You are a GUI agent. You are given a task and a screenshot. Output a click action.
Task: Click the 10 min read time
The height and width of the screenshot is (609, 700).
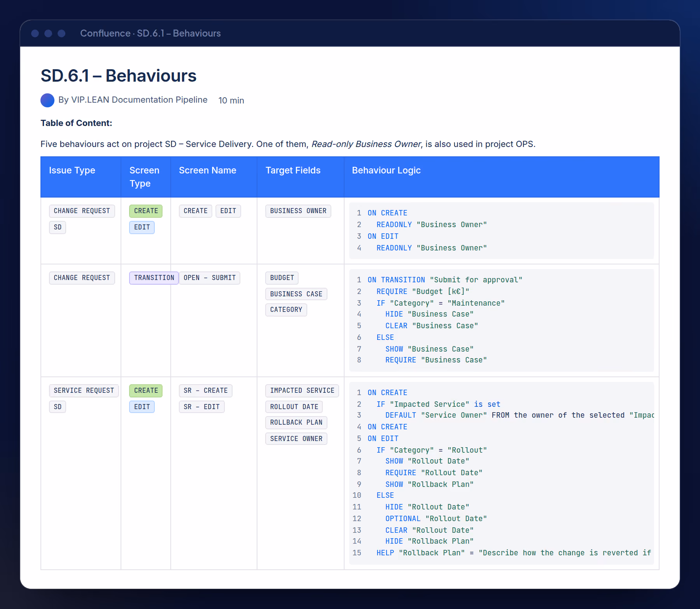(x=231, y=100)
